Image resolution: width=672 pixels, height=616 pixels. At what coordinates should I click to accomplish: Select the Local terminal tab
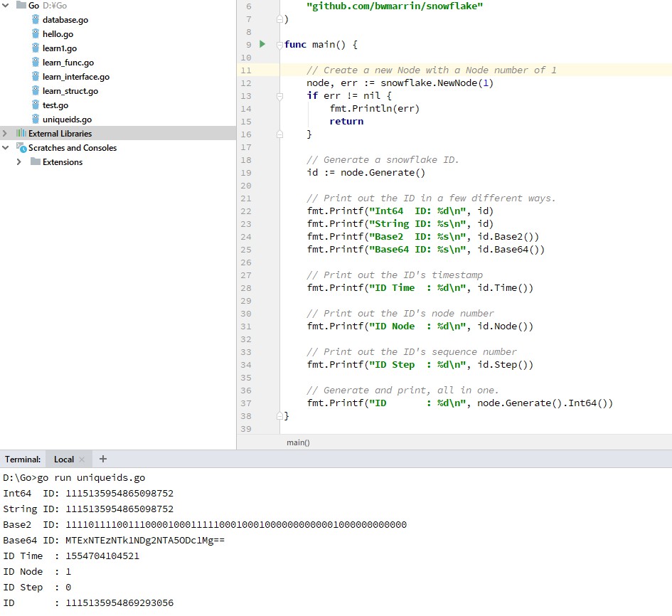pos(64,459)
